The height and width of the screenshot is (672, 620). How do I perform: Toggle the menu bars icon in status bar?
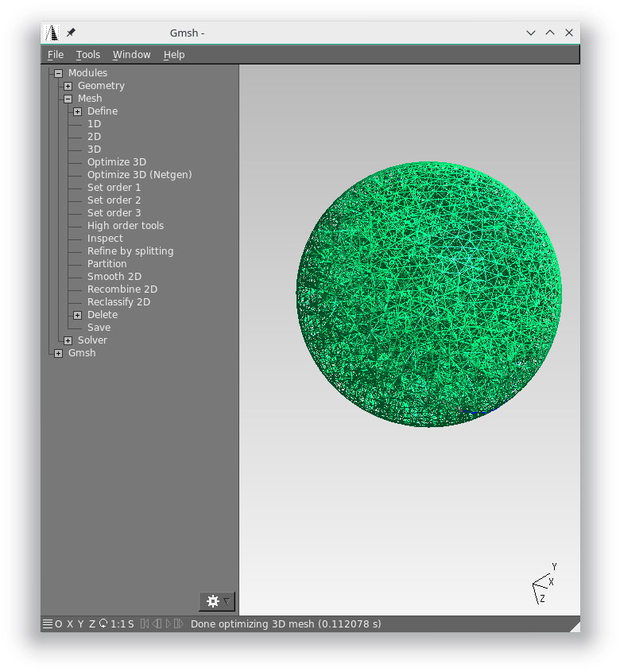48,623
